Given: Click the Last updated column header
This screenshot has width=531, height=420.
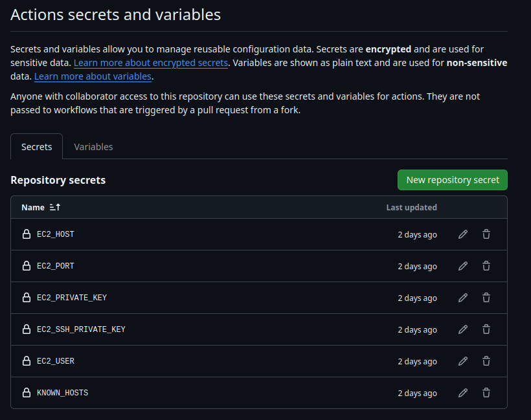Looking at the screenshot, I should pyautogui.click(x=412, y=207).
